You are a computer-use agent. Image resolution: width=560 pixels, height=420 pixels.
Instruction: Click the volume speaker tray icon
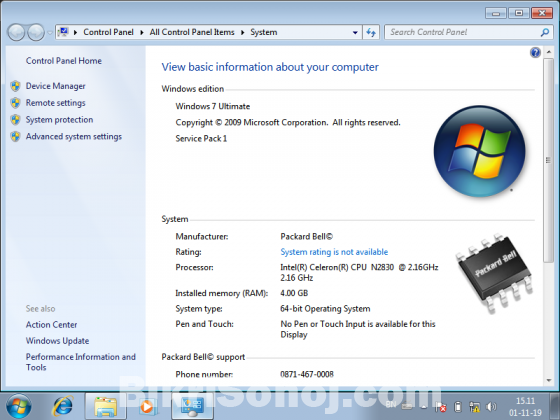pos(491,407)
